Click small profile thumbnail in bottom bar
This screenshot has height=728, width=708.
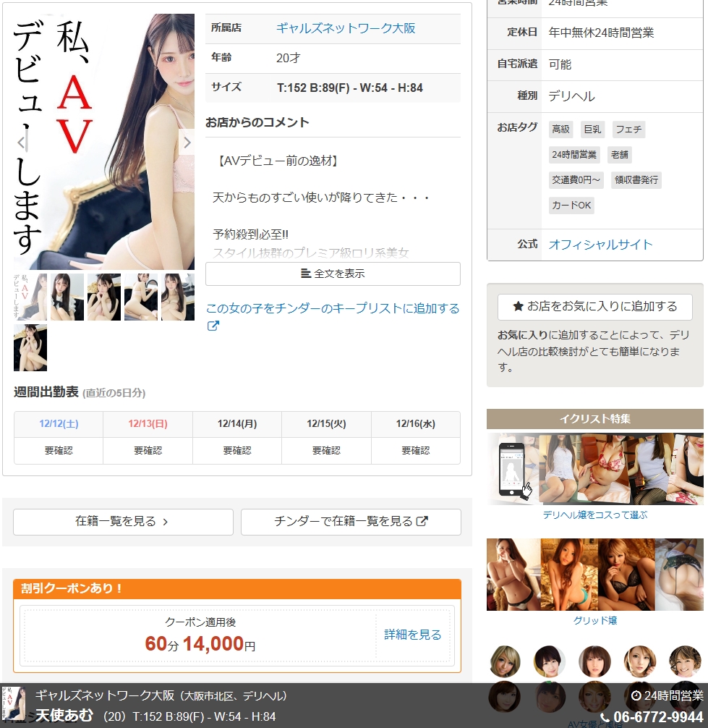(x=14, y=704)
